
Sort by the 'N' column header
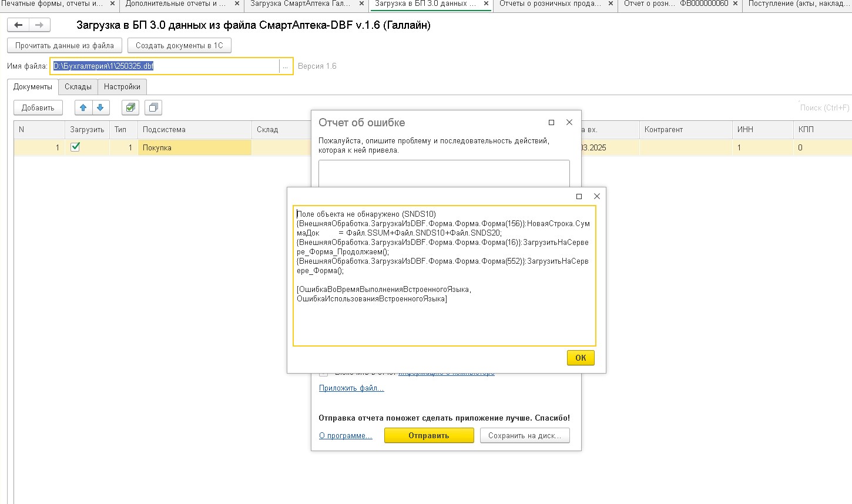(x=39, y=129)
